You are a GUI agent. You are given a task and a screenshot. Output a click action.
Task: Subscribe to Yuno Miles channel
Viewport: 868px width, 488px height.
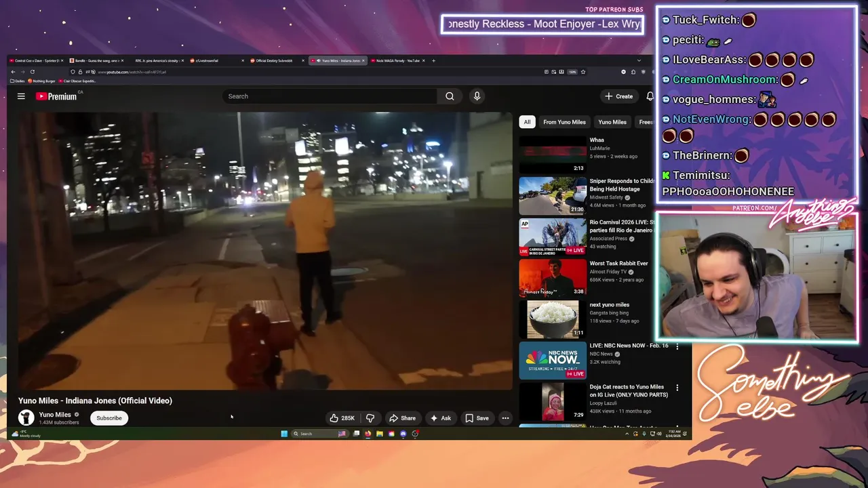coord(109,418)
